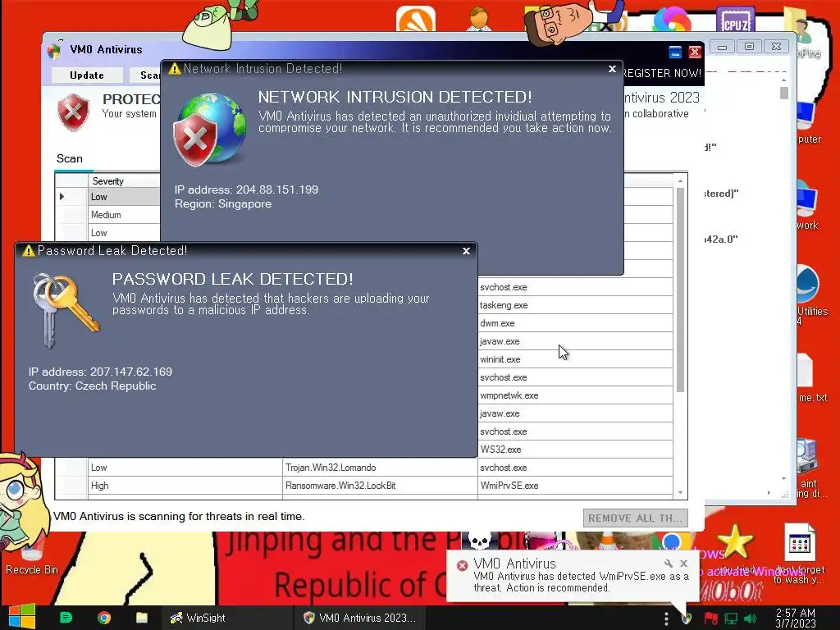Open the CPU-Z desktop icon
Screen dimensions: 840x630
[735, 20]
